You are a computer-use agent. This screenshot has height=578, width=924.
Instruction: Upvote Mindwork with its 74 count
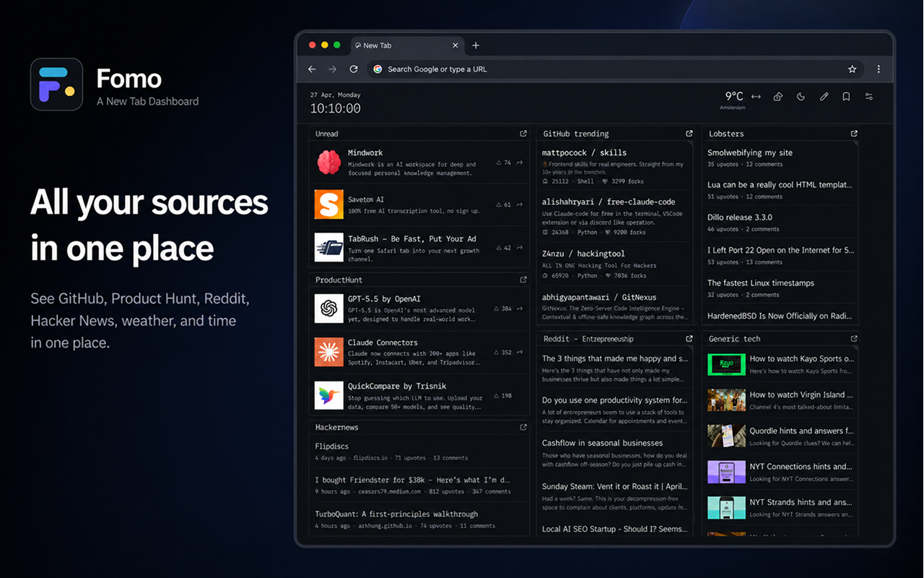click(503, 163)
